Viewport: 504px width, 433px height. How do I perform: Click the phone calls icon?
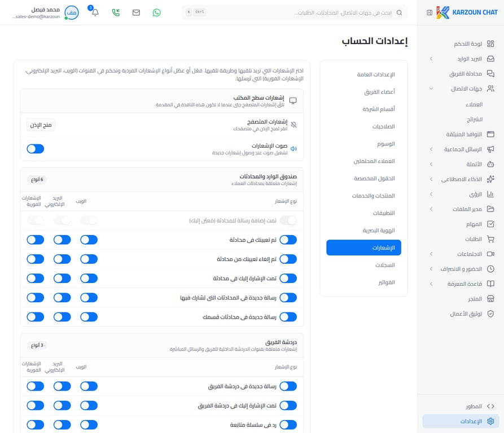(x=116, y=12)
